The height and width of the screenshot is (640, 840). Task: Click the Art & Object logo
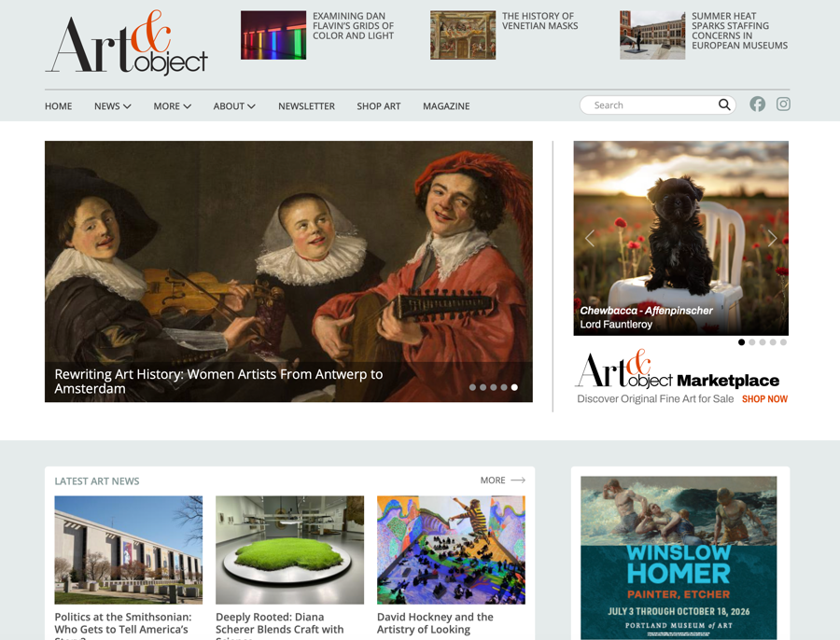coord(126,42)
